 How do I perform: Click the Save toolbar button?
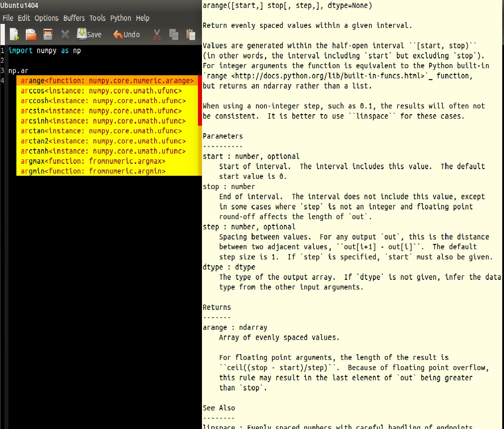[89, 34]
